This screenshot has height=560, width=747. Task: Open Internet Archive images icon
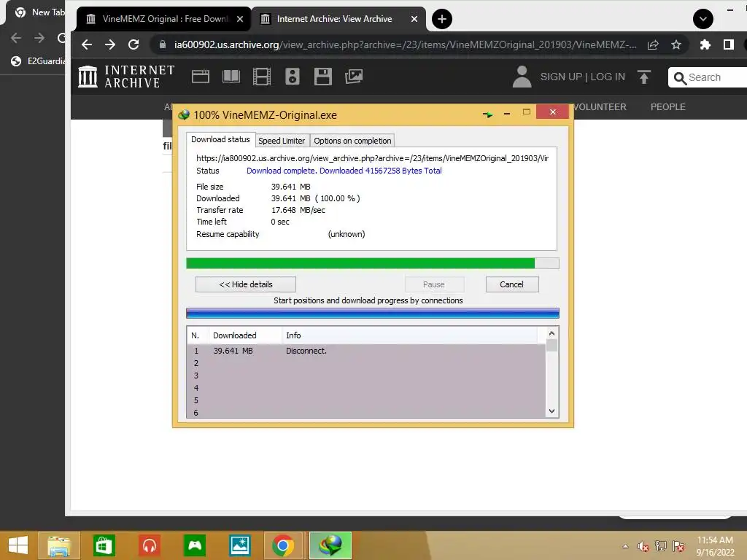coord(354,77)
